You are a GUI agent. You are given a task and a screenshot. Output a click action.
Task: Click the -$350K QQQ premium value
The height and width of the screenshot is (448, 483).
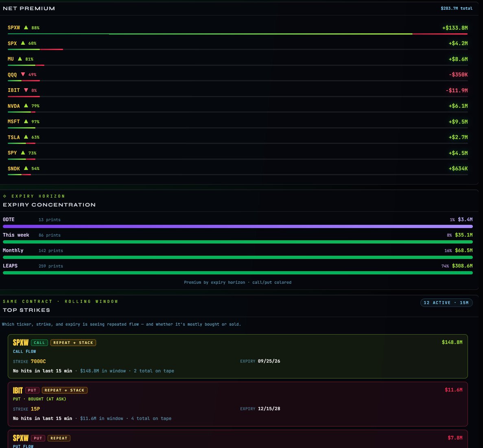point(458,75)
